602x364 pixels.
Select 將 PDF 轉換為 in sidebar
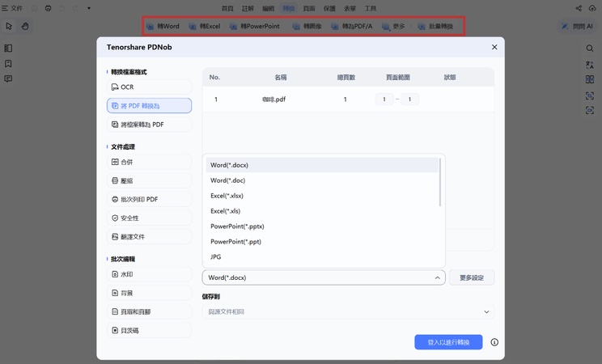149,106
